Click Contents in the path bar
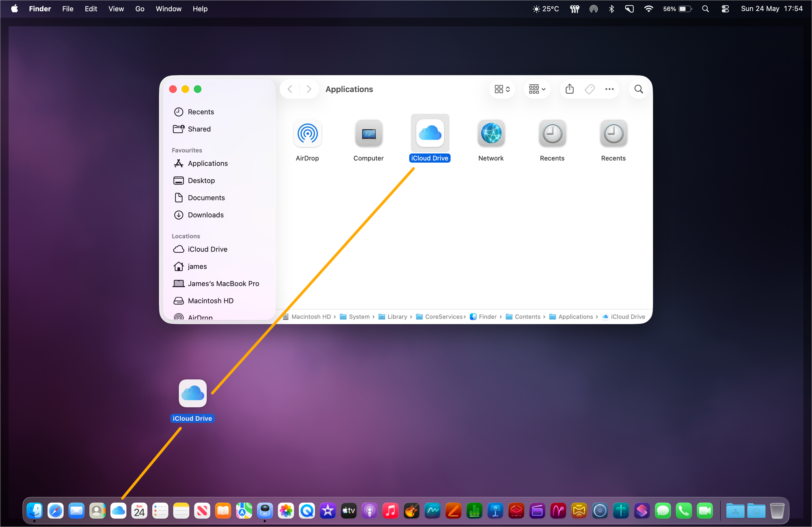The width and height of the screenshot is (812, 527). pos(523,317)
